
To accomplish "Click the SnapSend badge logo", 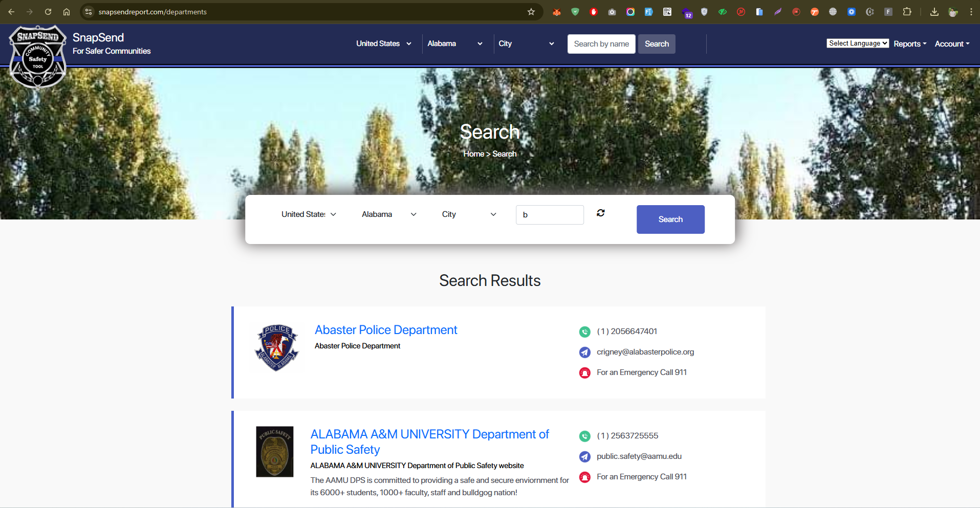I will 38,56.
